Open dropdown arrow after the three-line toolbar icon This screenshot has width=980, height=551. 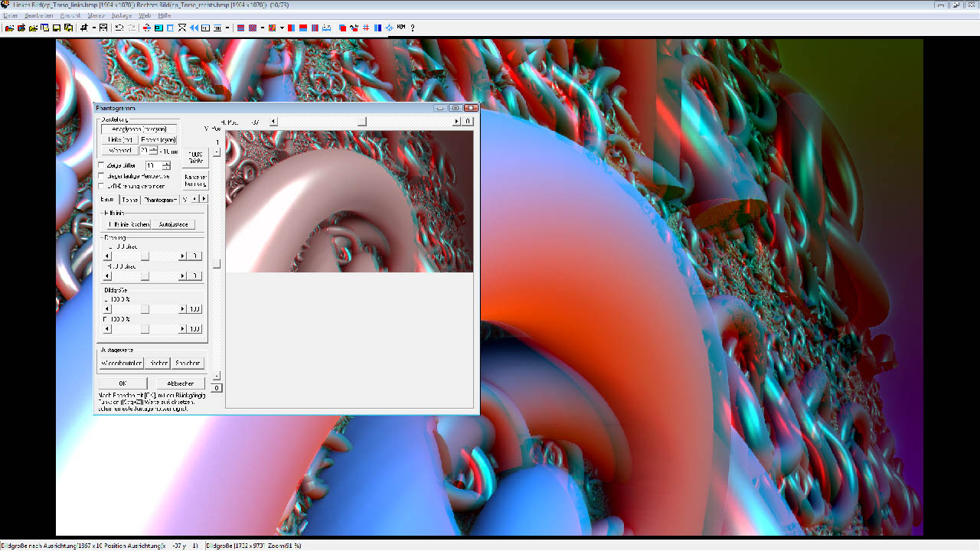(x=227, y=28)
